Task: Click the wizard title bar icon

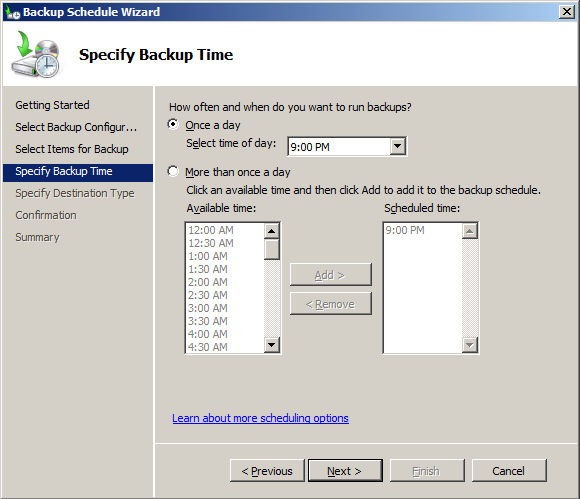Action: coord(13,12)
